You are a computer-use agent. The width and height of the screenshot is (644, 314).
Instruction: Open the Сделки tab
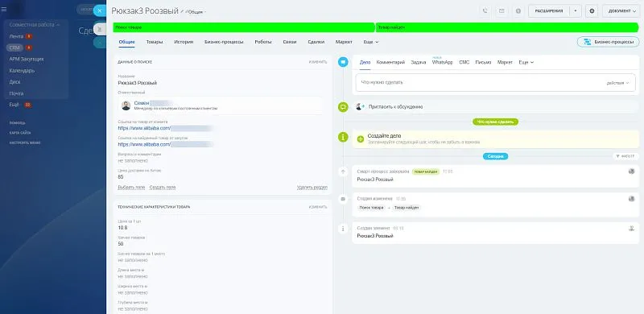pyautogui.click(x=316, y=42)
